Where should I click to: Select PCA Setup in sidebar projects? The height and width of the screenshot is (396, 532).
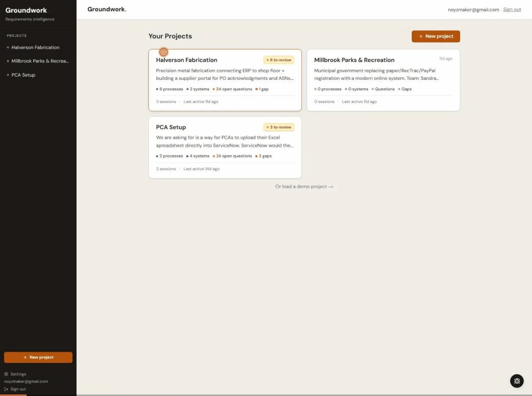tap(23, 75)
